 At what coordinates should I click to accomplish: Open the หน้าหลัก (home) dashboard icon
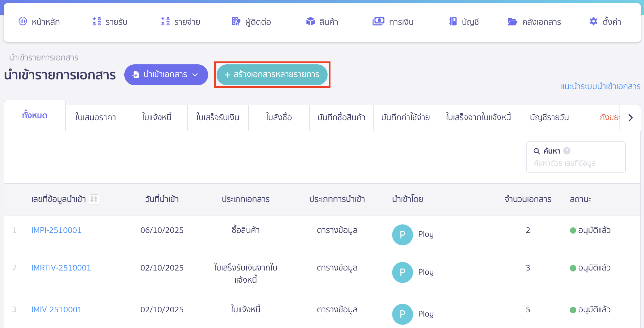[x=22, y=22]
